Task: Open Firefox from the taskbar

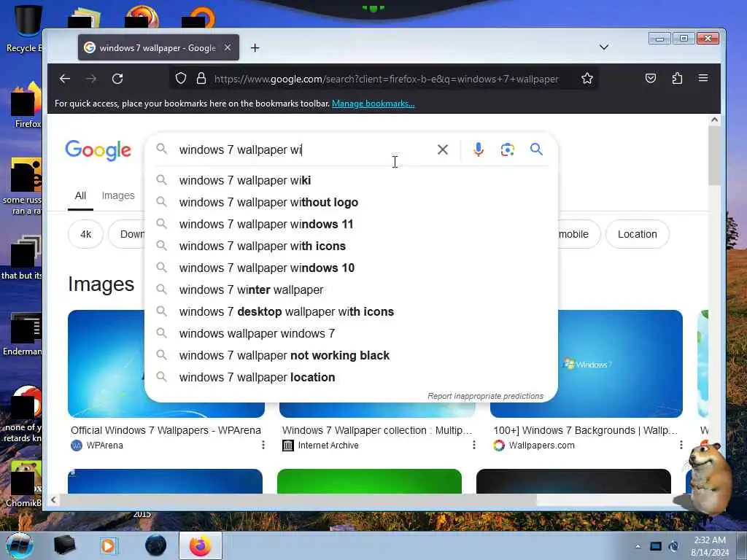Action: (200, 545)
